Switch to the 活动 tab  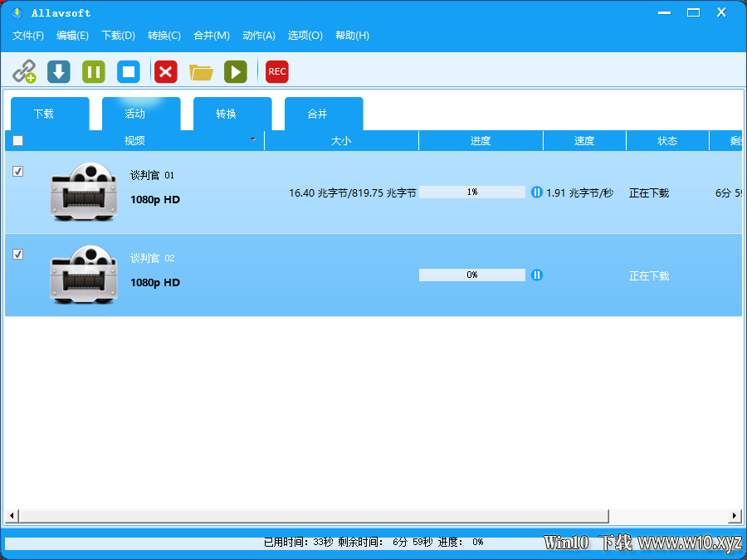[x=141, y=114]
